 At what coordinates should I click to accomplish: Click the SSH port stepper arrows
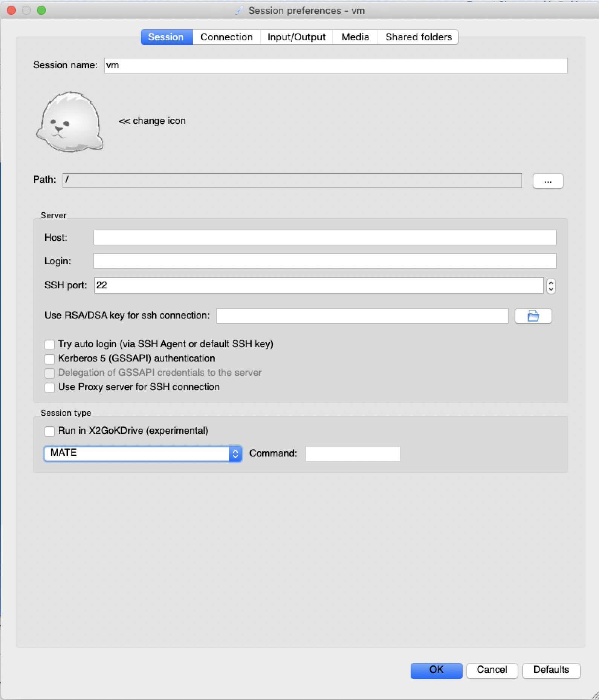pyautogui.click(x=551, y=286)
